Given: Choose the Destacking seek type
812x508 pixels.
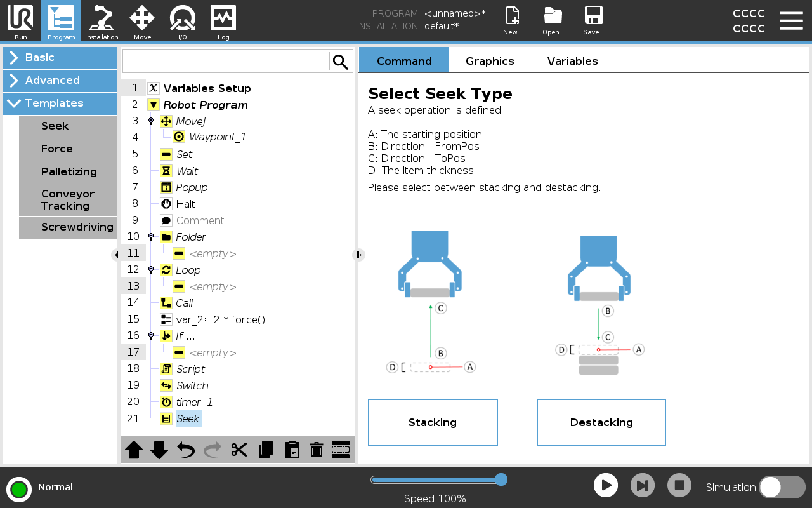Looking at the screenshot, I should tap(601, 422).
